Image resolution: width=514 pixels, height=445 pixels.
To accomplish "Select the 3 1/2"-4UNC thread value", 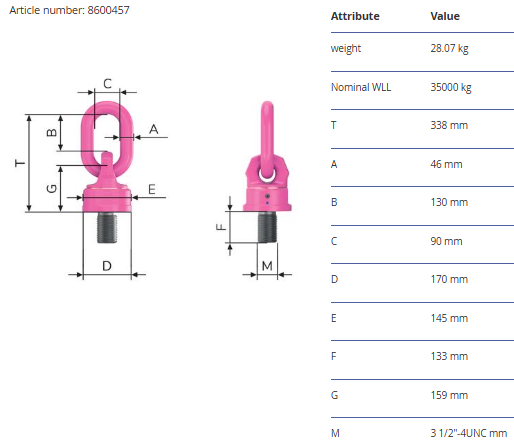I will [469, 433].
